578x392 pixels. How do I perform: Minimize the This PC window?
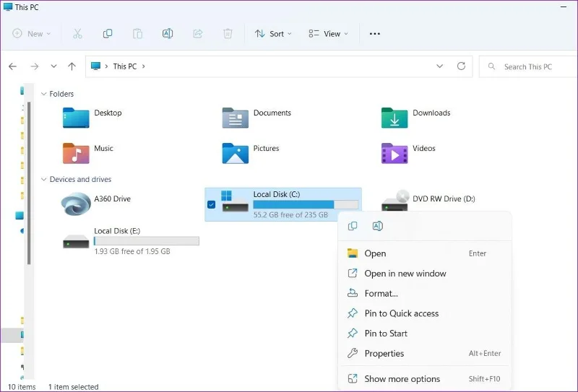564,7
